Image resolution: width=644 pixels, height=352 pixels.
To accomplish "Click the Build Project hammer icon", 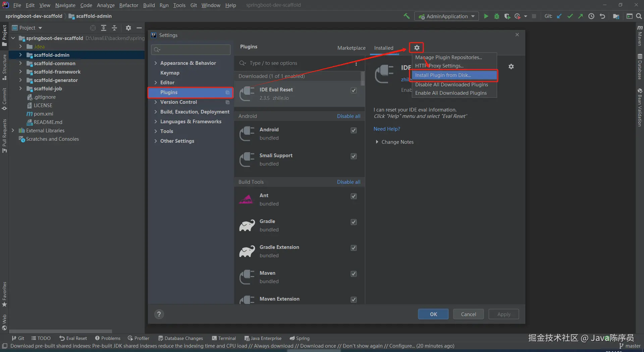I will 407,16.
